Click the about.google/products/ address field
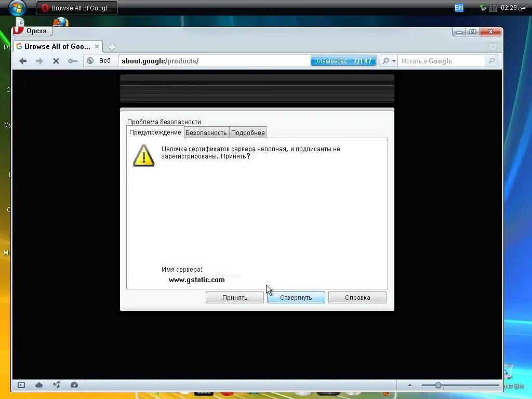This screenshot has width=532, height=399. (x=214, y=61)
